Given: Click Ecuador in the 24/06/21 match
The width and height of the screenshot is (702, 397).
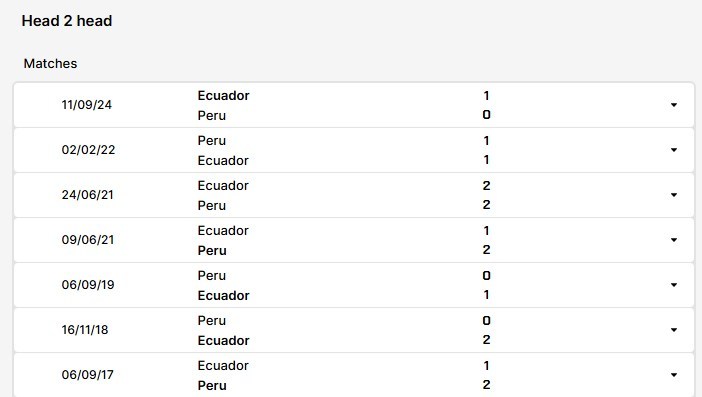Looking at the screenshot, I should (x=223, y=185).
